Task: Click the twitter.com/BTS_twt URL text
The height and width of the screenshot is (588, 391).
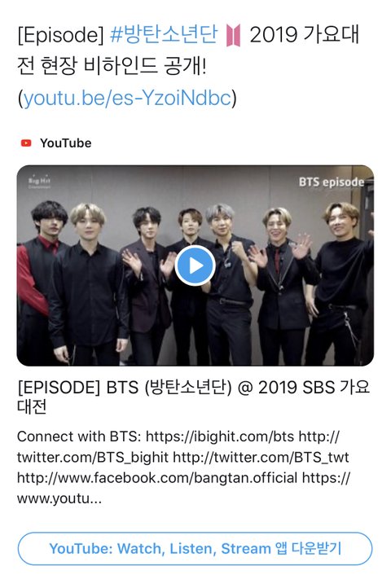Action: 261,457
